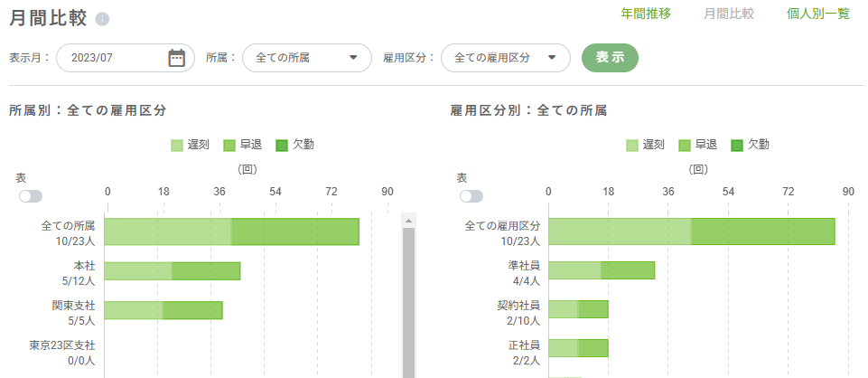Open the 所属 dropdown
The height and width of the screenshot is (378, 868).
tap(306, 58)
